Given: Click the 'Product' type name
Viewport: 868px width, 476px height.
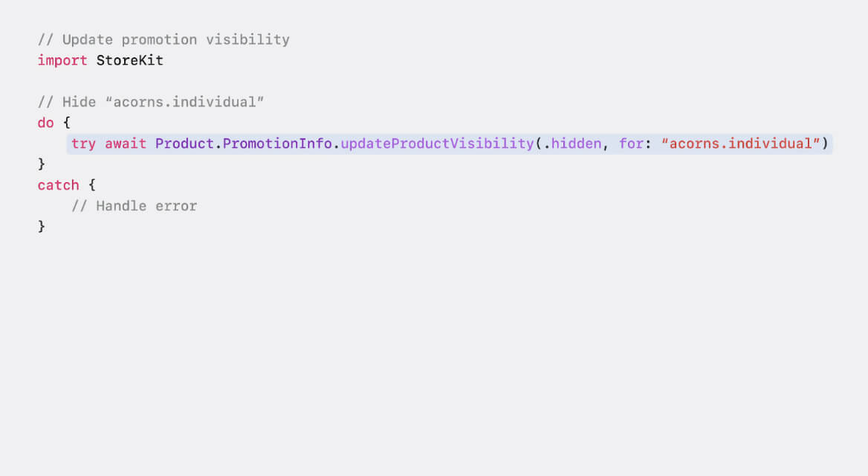Looking at the screenshot, I should (x=184, y=144).
